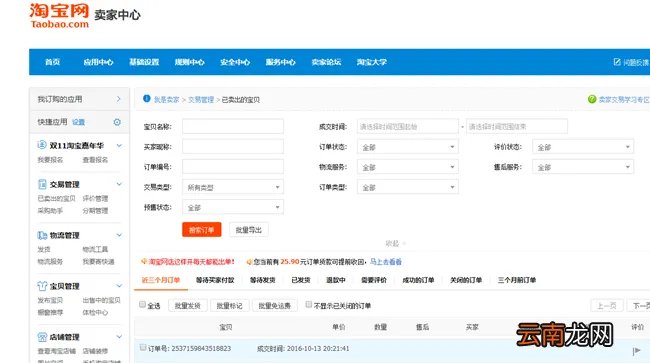Open the speaker icon before 您当前有 notice
Image resolution: width=650 pixels, height=363 pixels.
click(249, 261)
